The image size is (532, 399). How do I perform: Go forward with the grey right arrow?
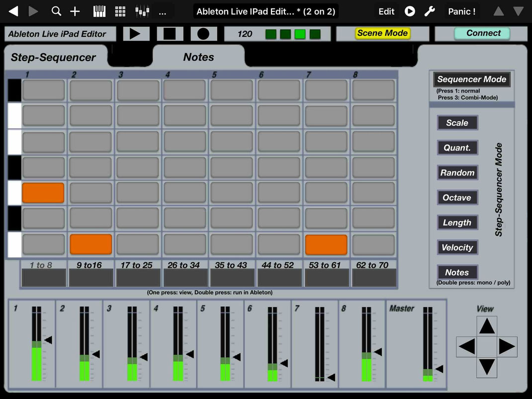(x=33, y=11)
